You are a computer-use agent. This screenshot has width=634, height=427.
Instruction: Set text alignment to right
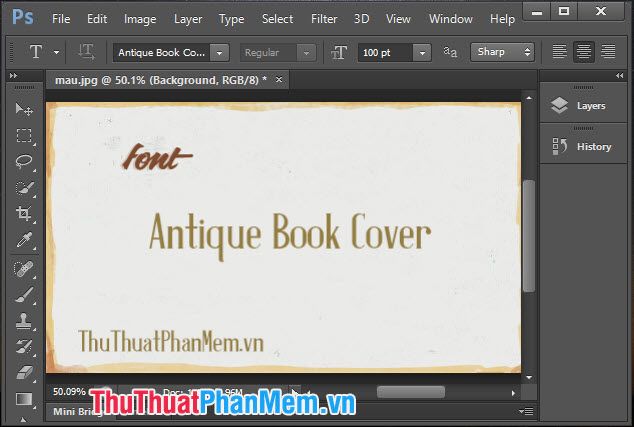[x=608, y=52]
